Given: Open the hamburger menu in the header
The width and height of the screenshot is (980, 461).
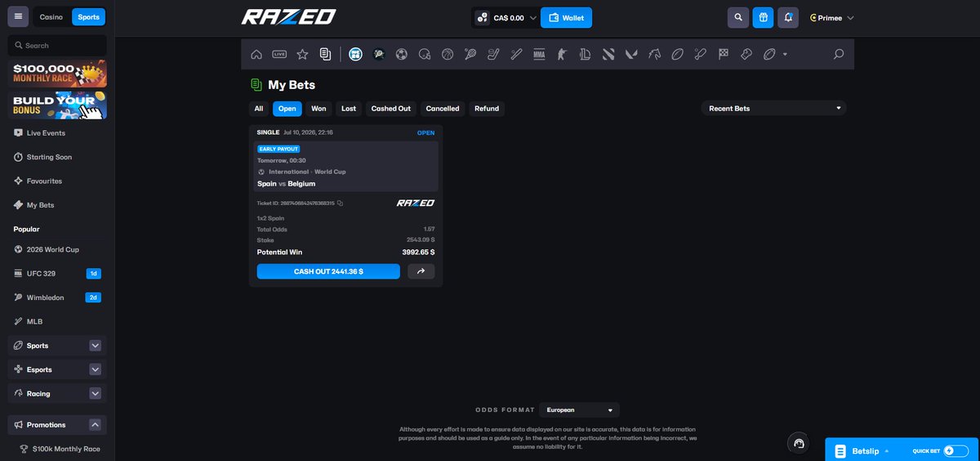Looking at the screenshot, I should click(18, 16).
